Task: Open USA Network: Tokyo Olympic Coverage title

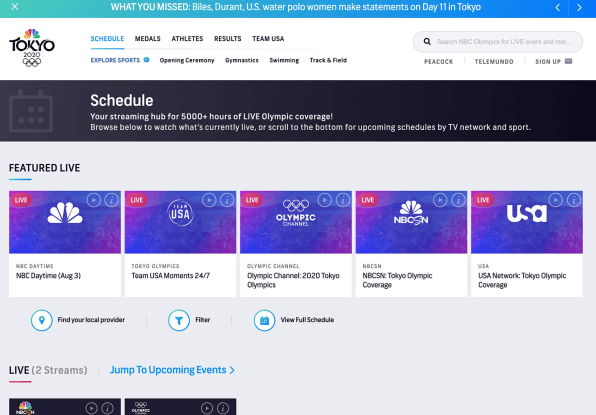Action: pyautogui.click(x=522, y=280)
